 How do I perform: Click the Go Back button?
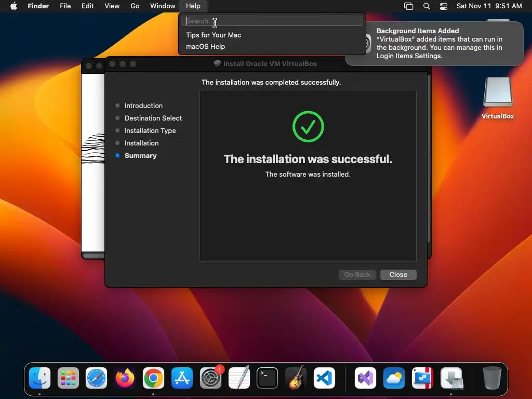click(x=357, y=274)
